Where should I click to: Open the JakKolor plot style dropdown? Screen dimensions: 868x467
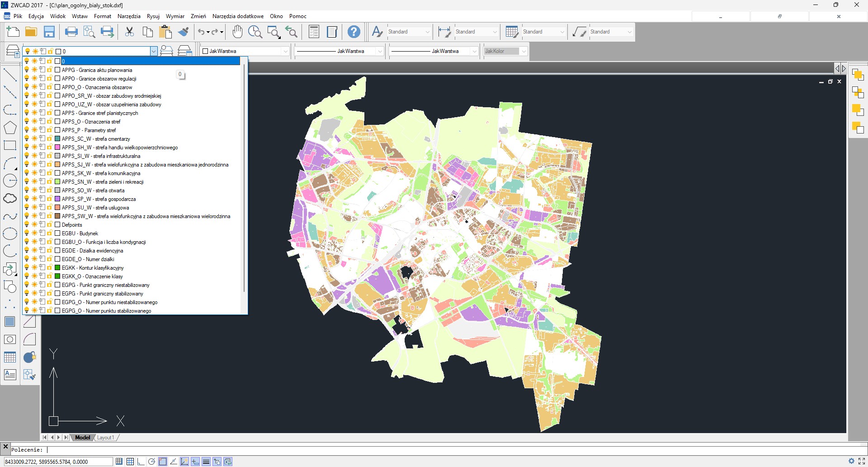524,51
